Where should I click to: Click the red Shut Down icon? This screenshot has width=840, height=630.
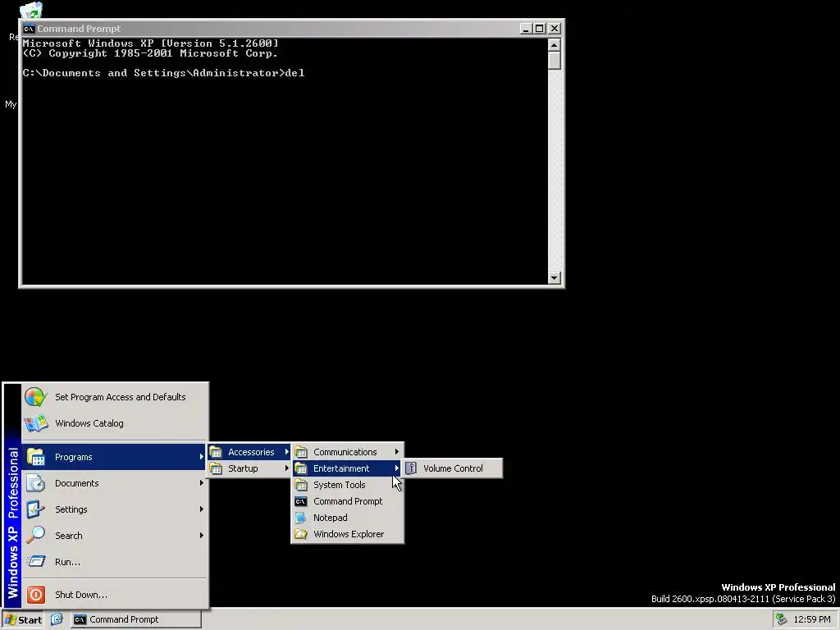pos(36,595)
